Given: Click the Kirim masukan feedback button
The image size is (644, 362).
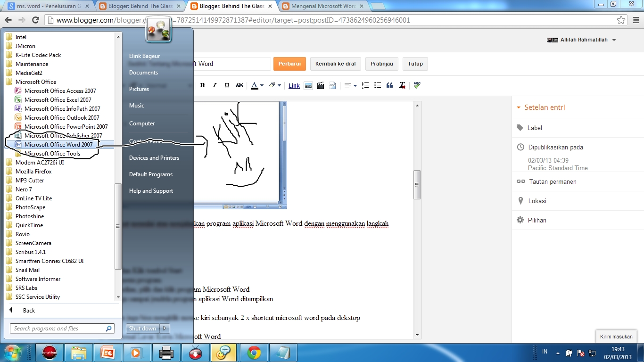Looking at the screenshot, I should pyautogui.click(x=616, y=337).
